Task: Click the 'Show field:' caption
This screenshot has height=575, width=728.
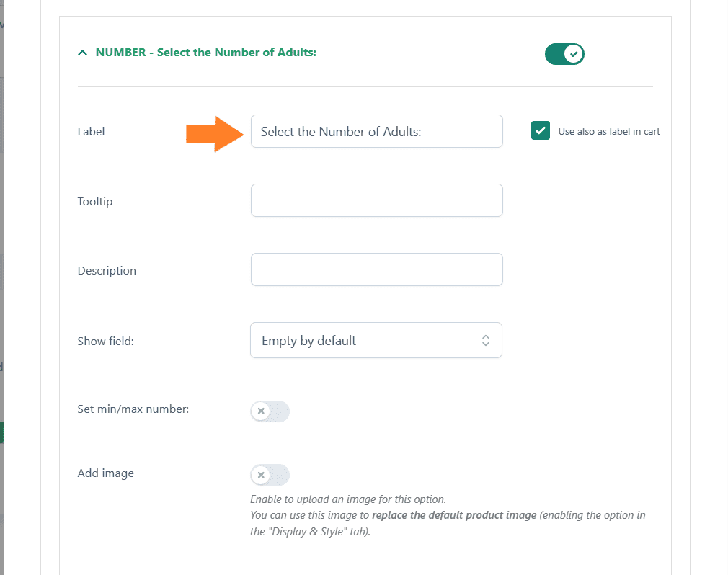Action: [105, 341]
